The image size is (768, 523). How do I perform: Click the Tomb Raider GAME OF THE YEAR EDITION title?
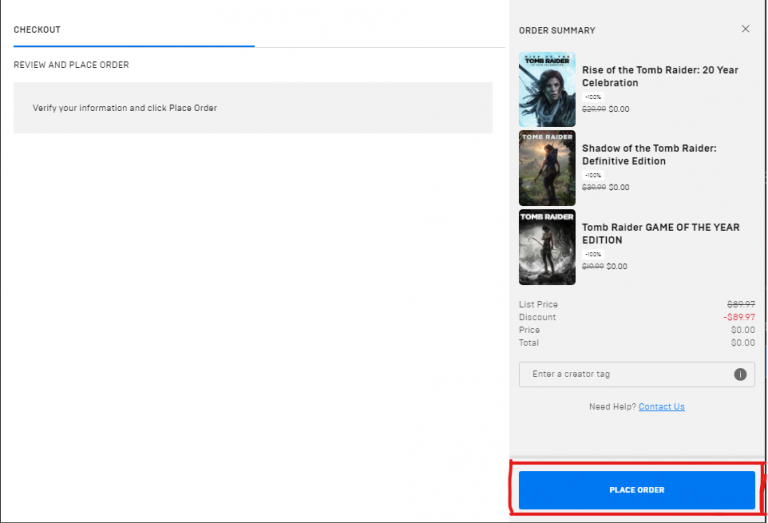[x=661, y=234]
